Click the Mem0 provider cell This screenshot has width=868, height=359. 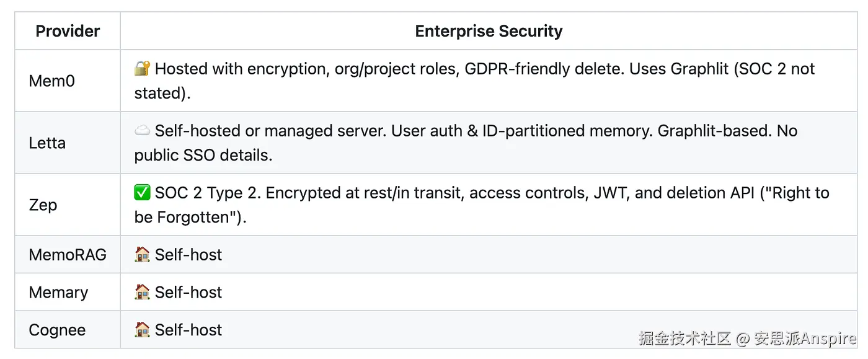pyautogui.click(x=52, y=81)
